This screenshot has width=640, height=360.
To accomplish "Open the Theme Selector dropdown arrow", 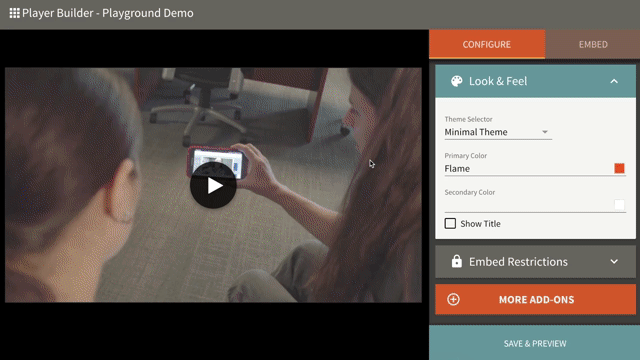I will click(x=544, y=132).
